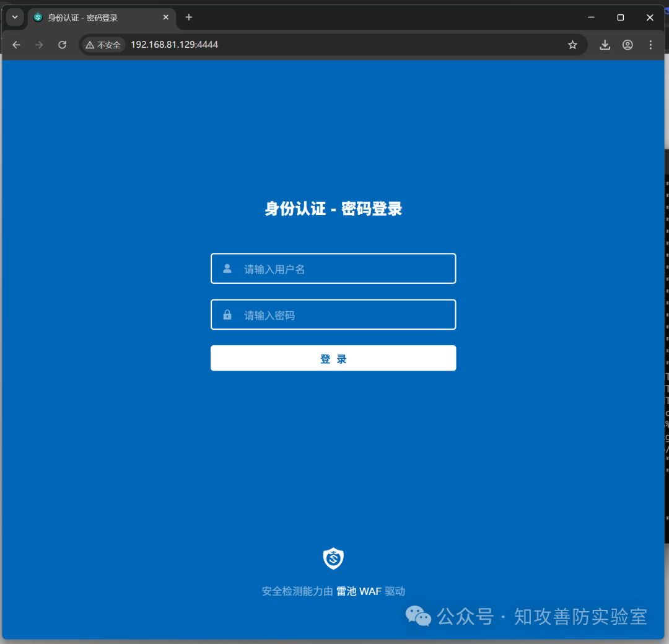Click the 登录 login button

[x=333, y=358]
